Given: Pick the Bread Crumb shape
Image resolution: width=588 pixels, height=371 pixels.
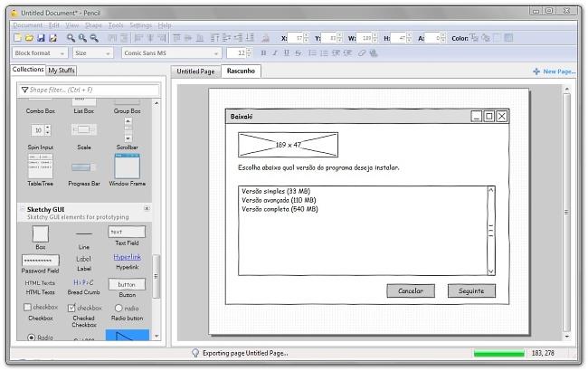Looking at the screenshot, I should (x=84, y=284).
